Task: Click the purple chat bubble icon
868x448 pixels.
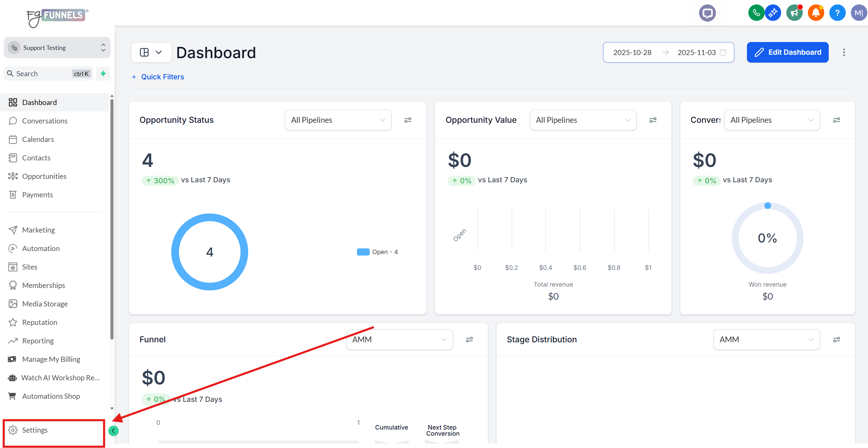Action: 707,13
